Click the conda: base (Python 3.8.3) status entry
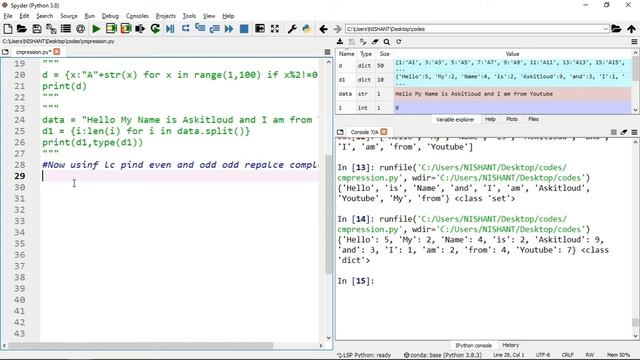 (443, 355)
